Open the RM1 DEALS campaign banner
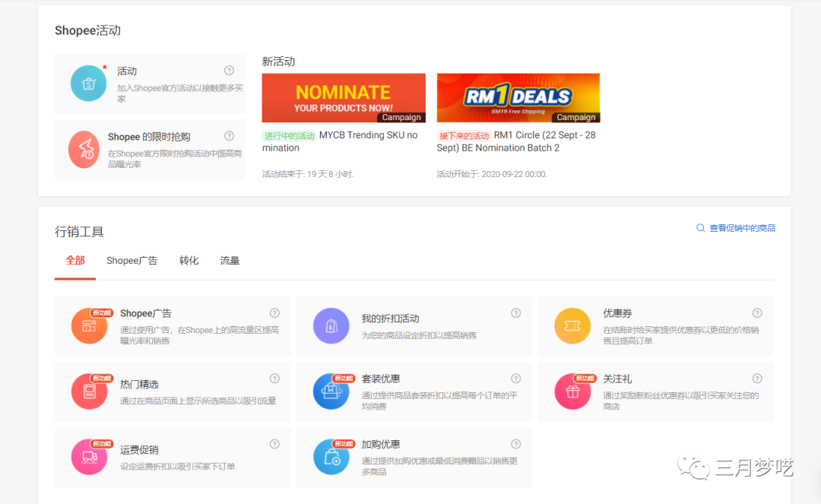821x504 pixels. pyautogui.click(x=518, y=97)
